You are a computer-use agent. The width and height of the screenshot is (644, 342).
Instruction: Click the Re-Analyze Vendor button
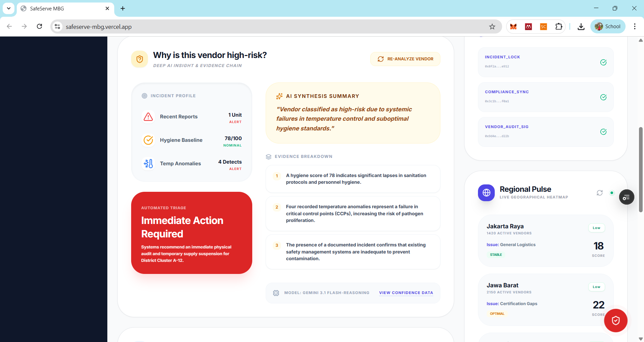click(x=405, y=59)
